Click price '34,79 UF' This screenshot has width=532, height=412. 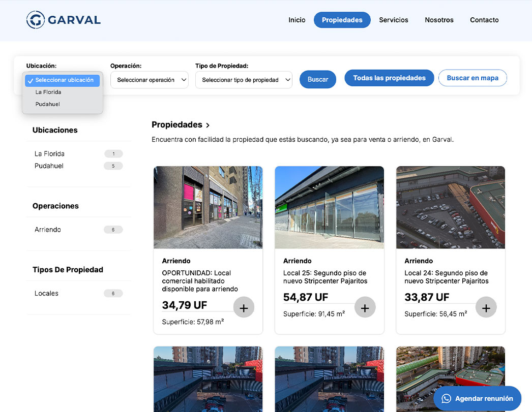coord(185,305)
